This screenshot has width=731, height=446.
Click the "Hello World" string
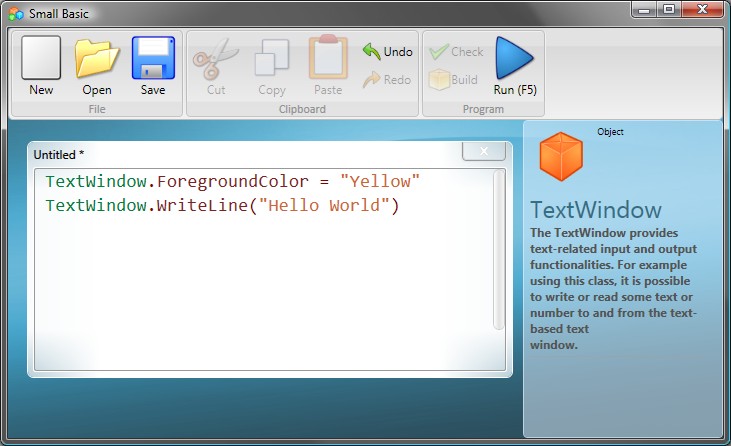click(324, 206)
